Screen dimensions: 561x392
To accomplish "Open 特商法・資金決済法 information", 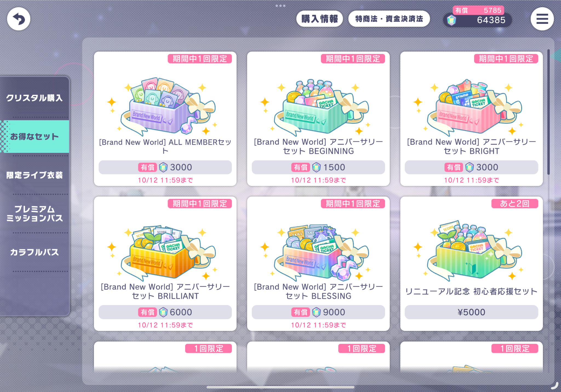I will tap(389, 19).
